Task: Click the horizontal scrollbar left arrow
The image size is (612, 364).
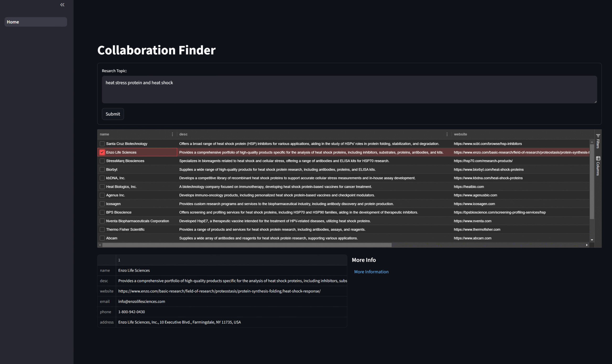Action: pos(100,245)
